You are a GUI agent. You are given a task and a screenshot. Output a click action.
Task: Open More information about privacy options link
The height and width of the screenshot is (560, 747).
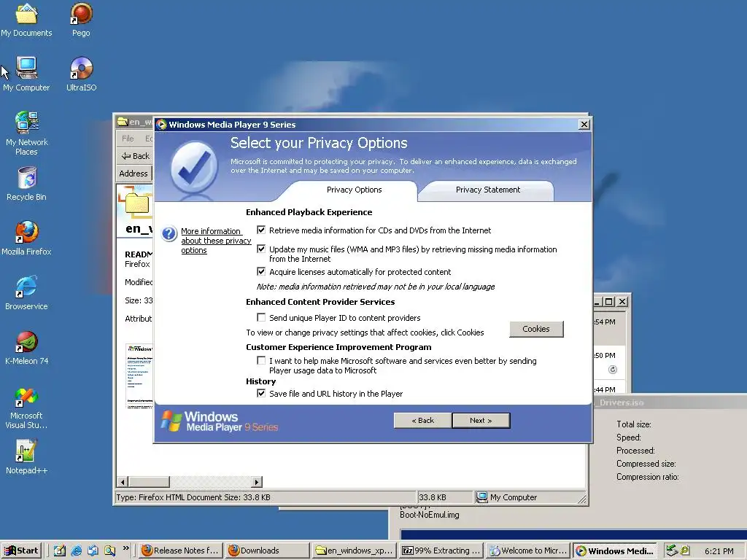click(216, 241)
